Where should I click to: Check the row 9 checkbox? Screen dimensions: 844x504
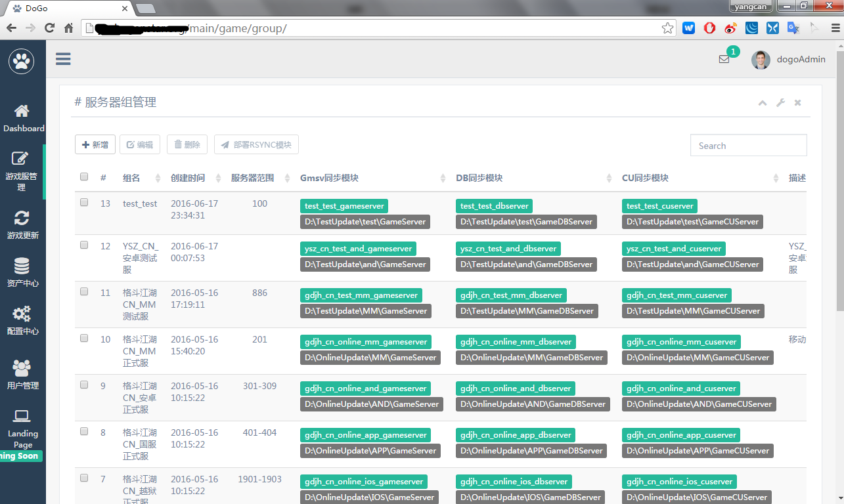84,385
